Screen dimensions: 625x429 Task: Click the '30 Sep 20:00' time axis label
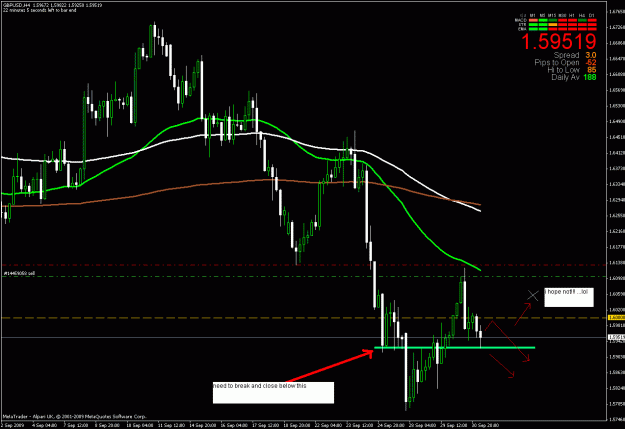(485, 425)
